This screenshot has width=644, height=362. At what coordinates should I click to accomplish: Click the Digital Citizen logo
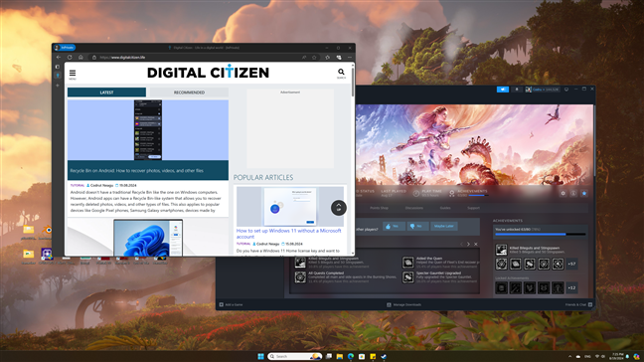tap(208, 73)
